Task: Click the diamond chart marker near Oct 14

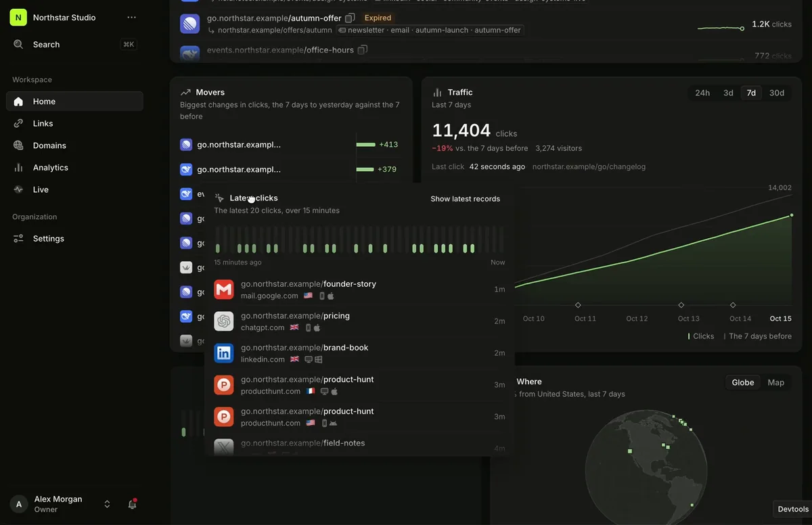Action: click(x=733, y=305)
